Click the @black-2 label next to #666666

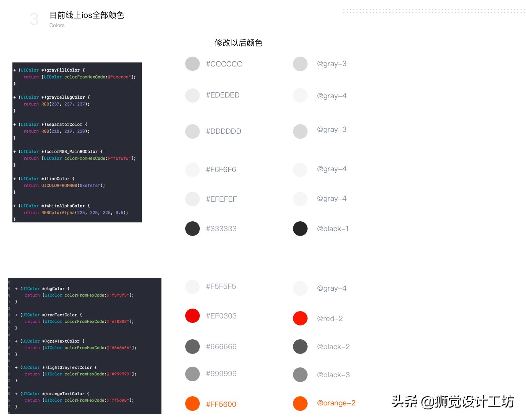coord(333,346)
